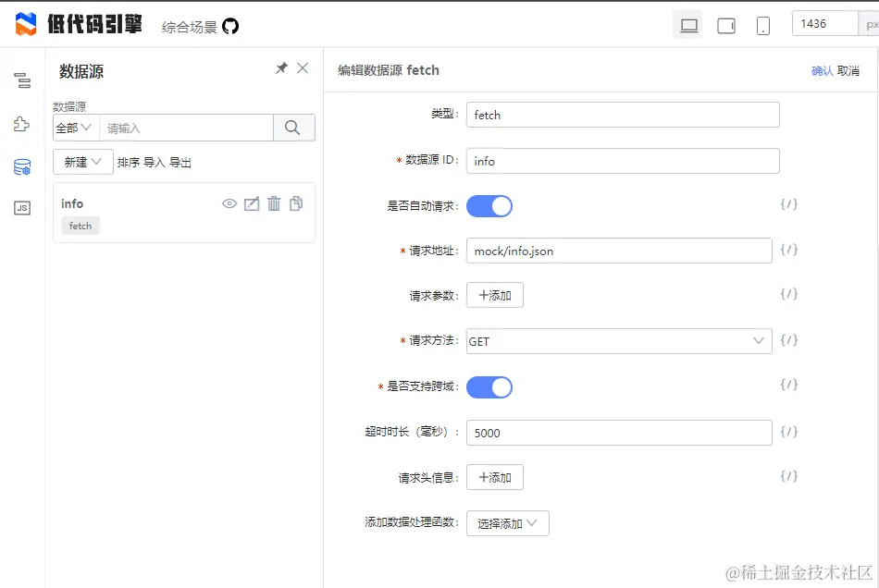The height and width of the screenshot is (588, 879).
Task: Bind variable for request params
Action: pos(788,294)
